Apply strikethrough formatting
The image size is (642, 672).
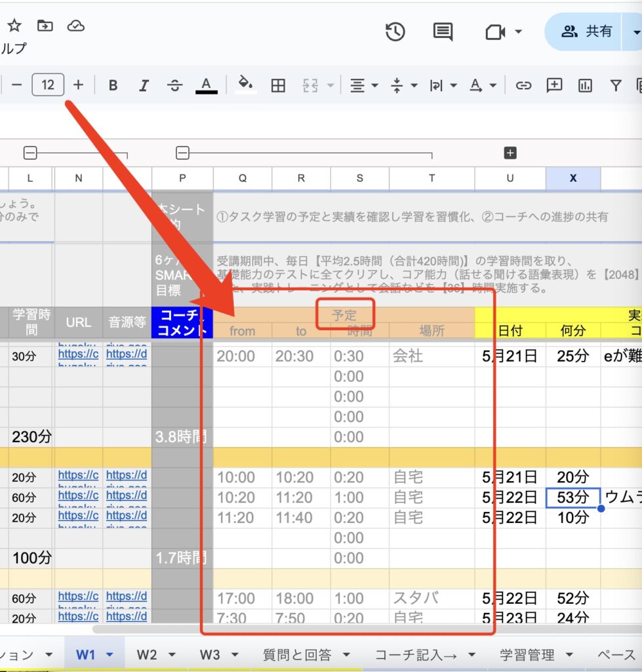pos(174,85)
